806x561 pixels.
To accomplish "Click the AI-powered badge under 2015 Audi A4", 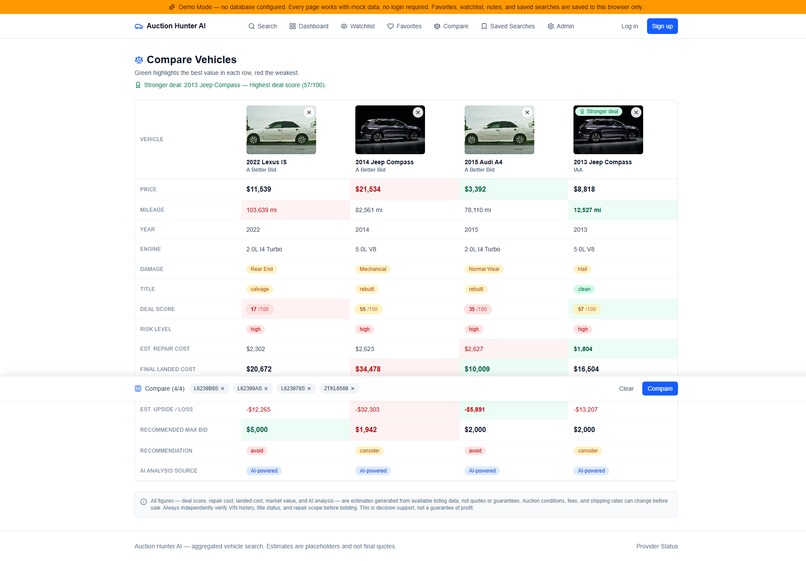I will point(482,470).
